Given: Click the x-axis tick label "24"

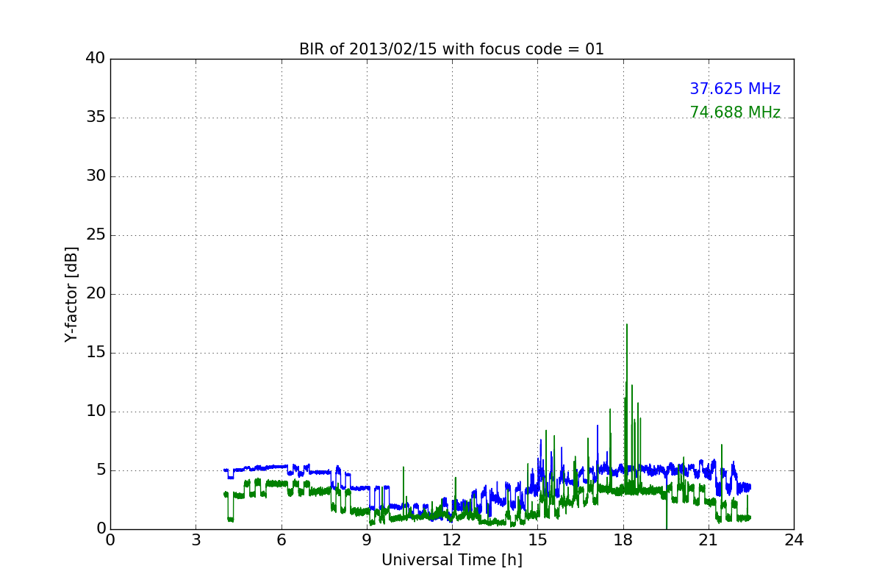Looking at the screenshot, I should (794, 540).
